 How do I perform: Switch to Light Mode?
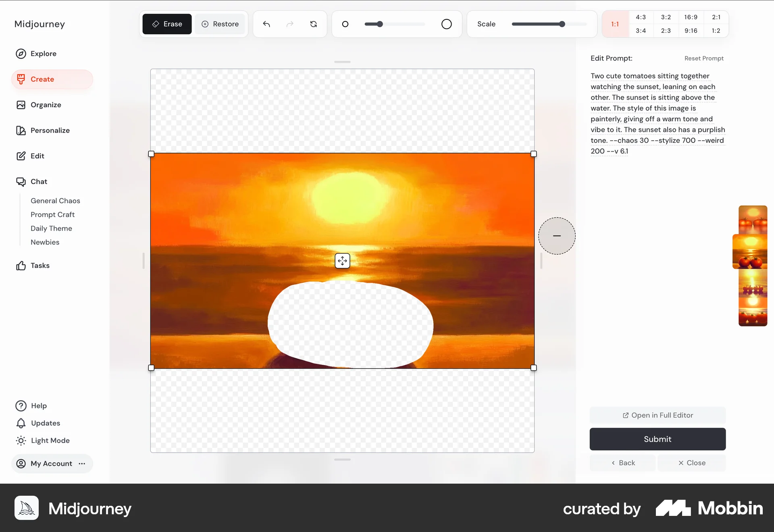[x=50, y=441]
